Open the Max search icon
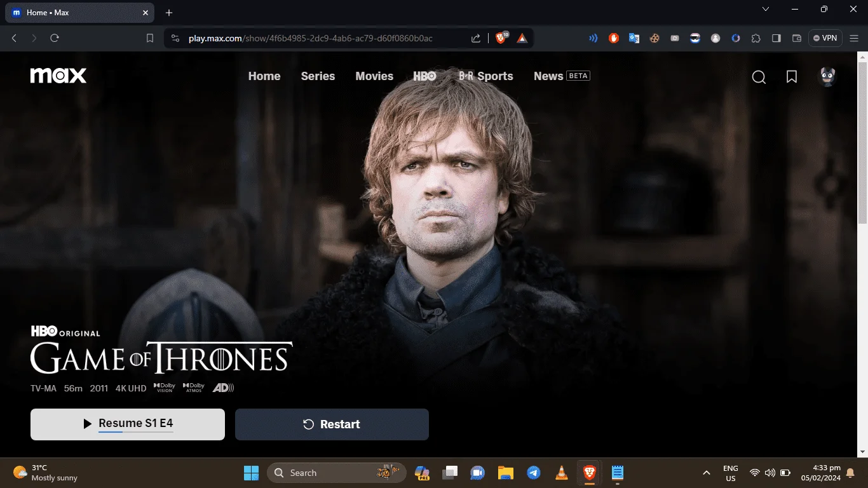The image size is (868, 488). coord(759,77)
